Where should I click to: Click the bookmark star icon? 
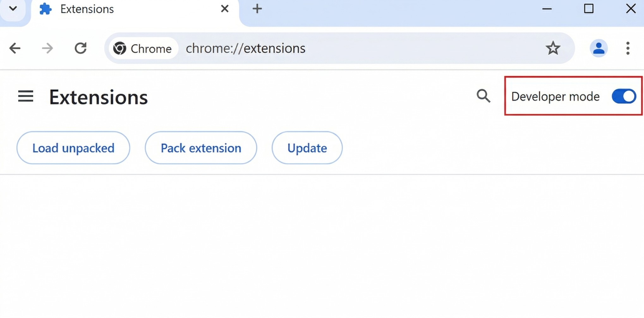click(x=553, y=48)
